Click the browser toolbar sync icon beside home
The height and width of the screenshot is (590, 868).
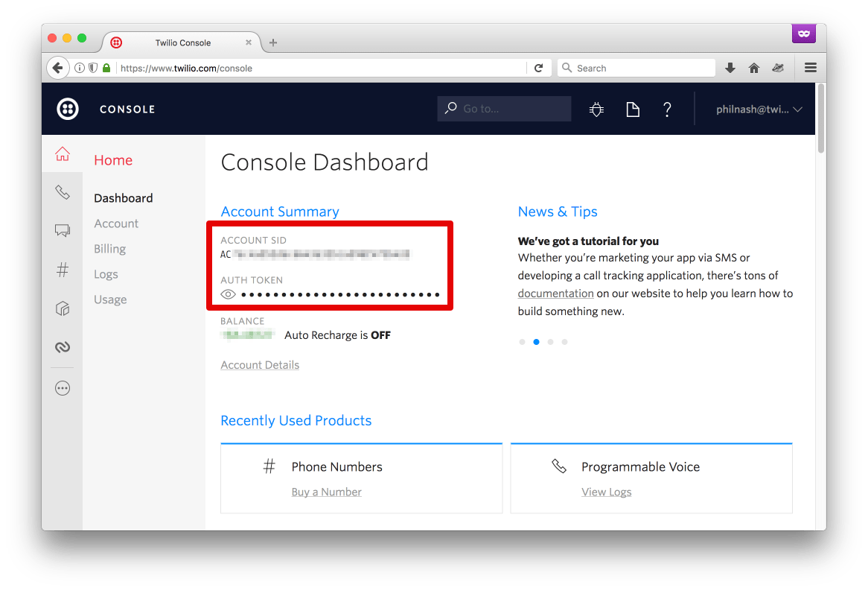(x=778, y=68)
